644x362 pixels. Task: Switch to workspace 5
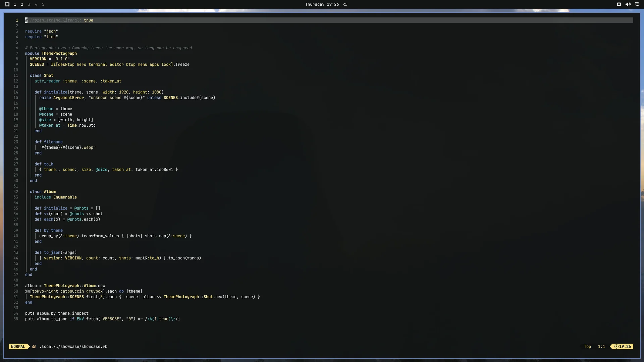(x=43, y=4)
